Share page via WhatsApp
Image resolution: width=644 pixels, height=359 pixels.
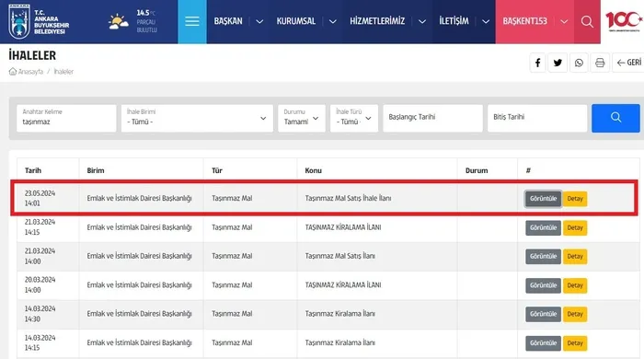coord(579,63)
